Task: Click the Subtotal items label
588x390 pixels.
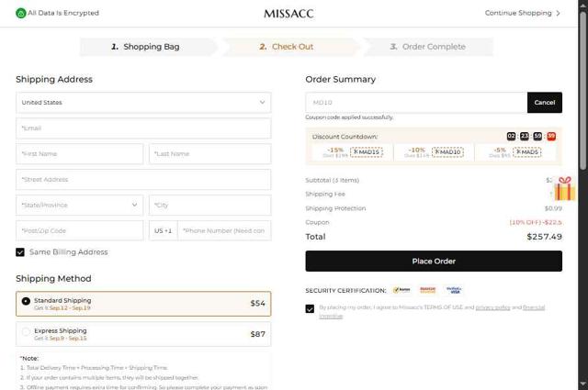Action: tap(333, 180)
